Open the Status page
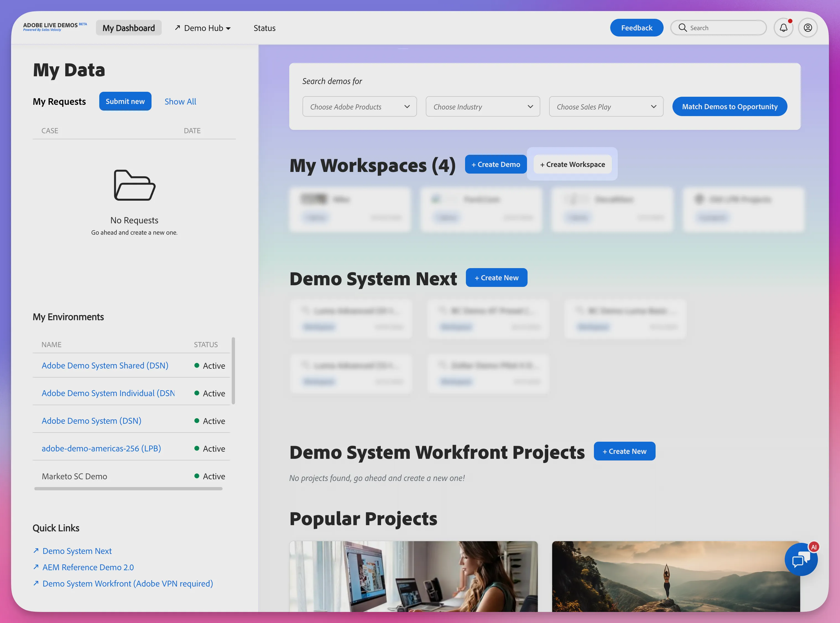840x623 pixels. [x=264, y=28]
